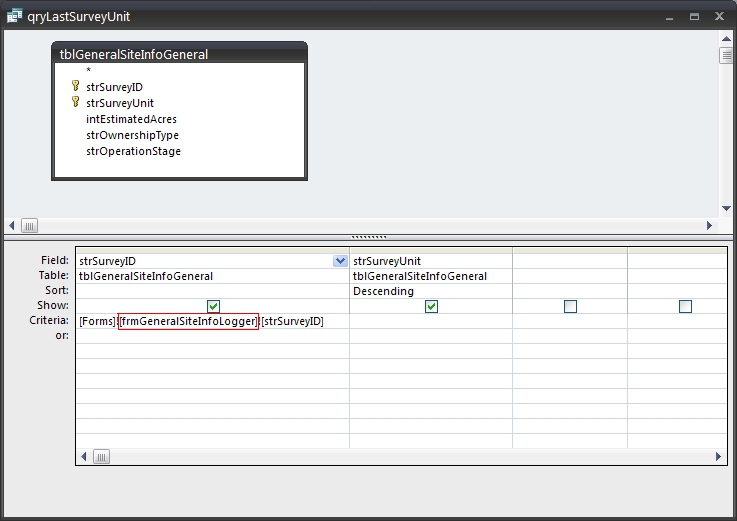Image resolution: width=737 pixels, height=521 pixels.
Task: Click the key icon next to strSurveyID
Action: pyautogui.click(x=75, y=86)
